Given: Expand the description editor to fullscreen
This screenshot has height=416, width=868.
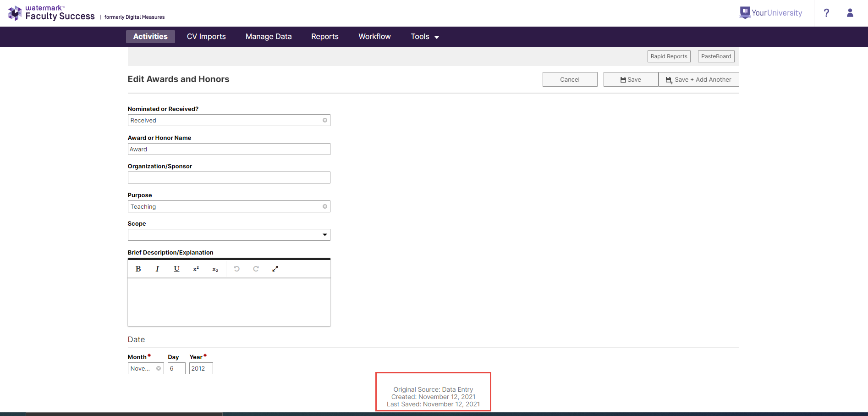Looking at the screenshot, I should tap(275, 269).
